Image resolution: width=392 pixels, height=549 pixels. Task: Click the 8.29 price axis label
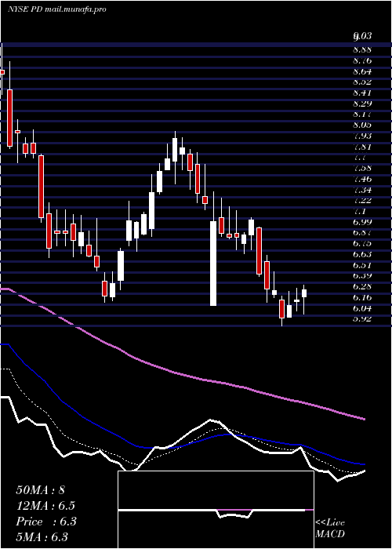[362, 104]
